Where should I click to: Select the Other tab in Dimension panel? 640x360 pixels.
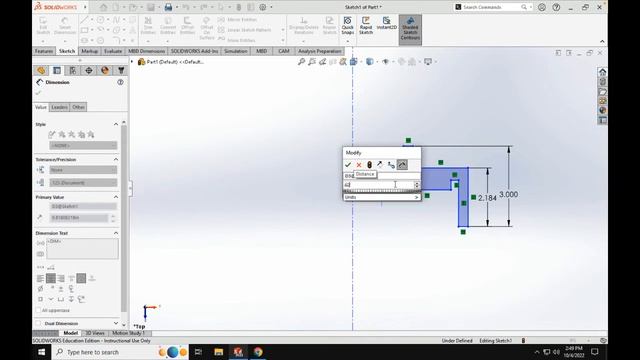[78, 107]
